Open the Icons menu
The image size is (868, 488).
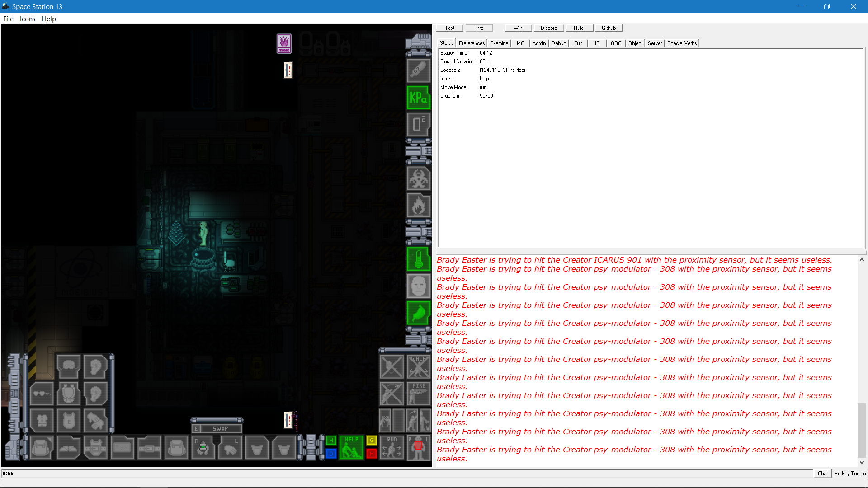pos(27,19)
